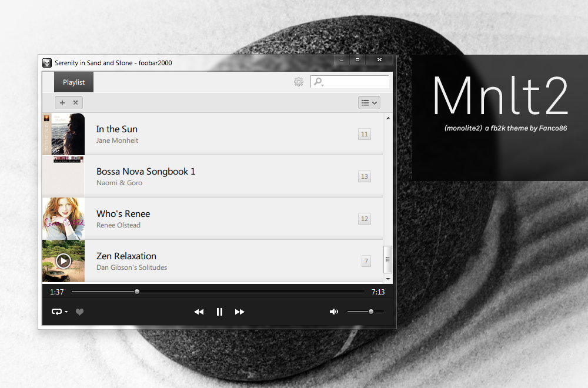This screenshot has width=588, height=388.
Task: Skip to next track
Action: (240, 312)
